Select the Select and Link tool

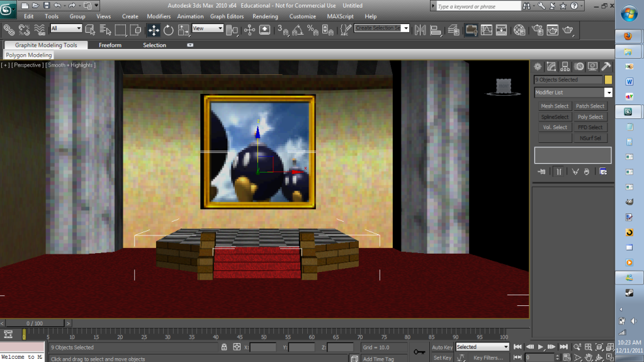pyautogui.click(x=9, y=30)
